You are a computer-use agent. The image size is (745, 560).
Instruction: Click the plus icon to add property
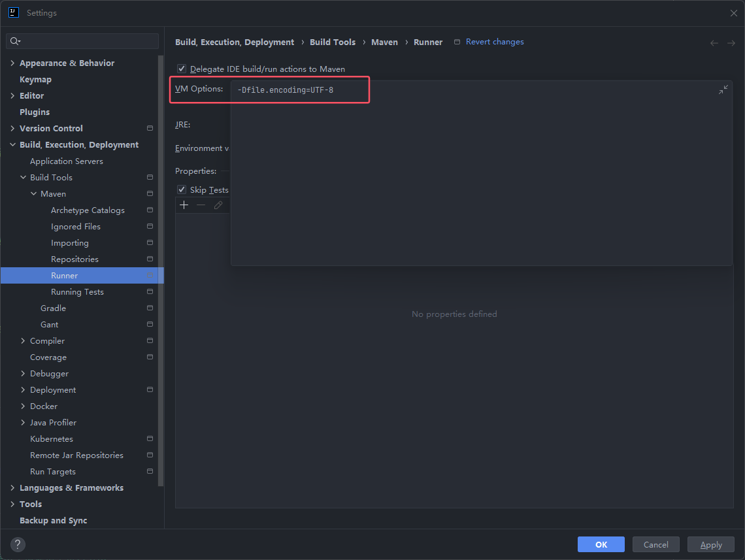(x=184, y=205)
